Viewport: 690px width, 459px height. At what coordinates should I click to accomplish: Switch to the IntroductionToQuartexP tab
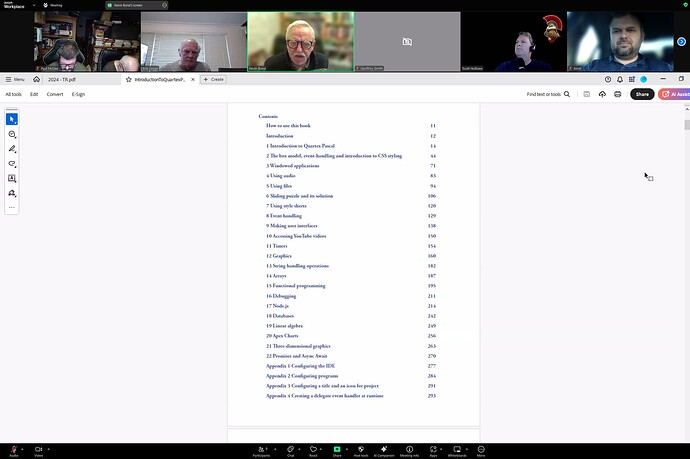tap(159, 80)
